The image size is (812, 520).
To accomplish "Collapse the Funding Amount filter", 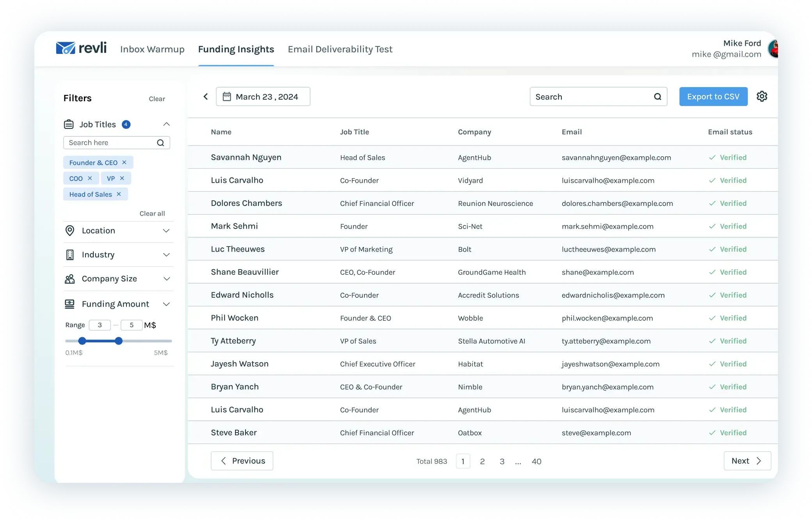I will 166,304.
